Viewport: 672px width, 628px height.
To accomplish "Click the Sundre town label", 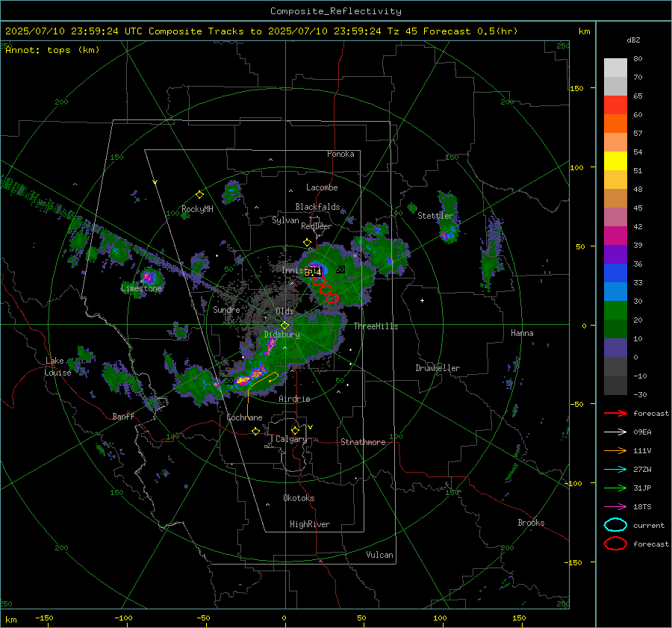I will tap(226, 309).
